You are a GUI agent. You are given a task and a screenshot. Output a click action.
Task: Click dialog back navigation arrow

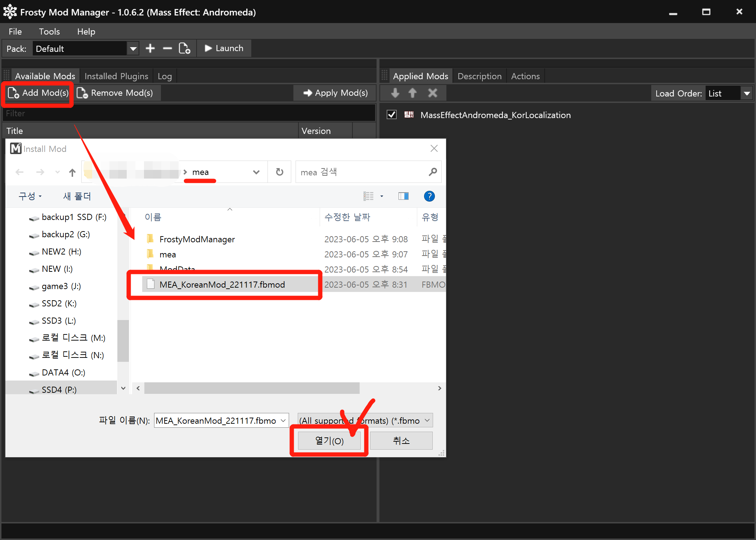[19, 172]
